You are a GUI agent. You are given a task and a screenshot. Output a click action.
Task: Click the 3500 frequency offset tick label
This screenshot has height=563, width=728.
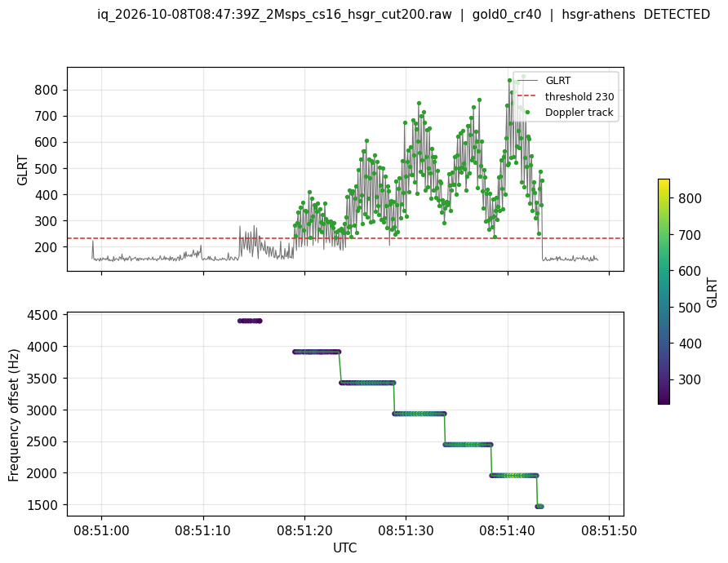pyautogui.click(x=43, y=379)
